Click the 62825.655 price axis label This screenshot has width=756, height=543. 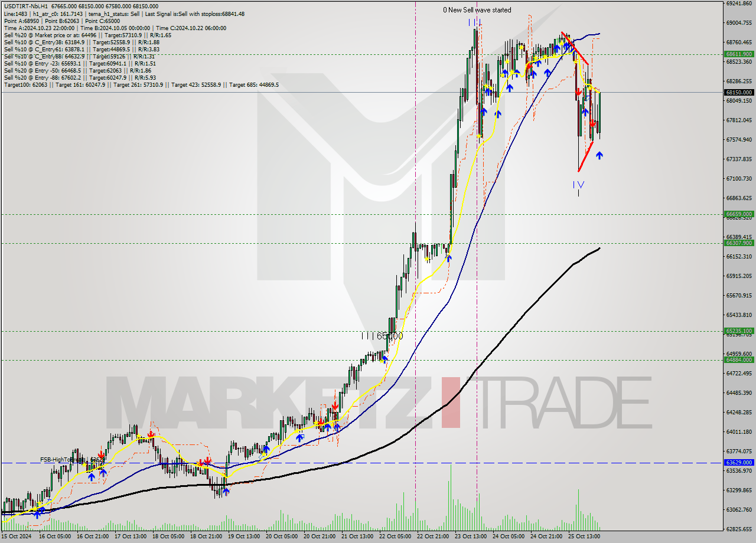739,529
